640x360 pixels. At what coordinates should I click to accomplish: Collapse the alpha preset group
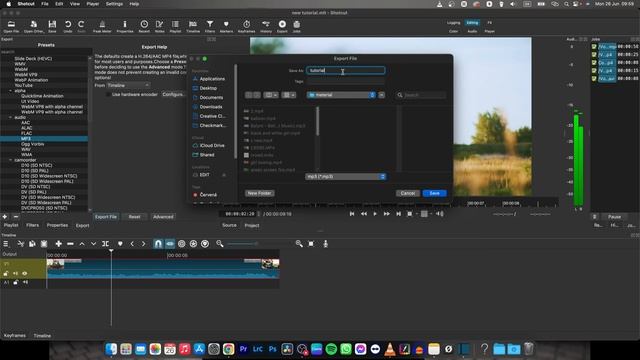11,91
